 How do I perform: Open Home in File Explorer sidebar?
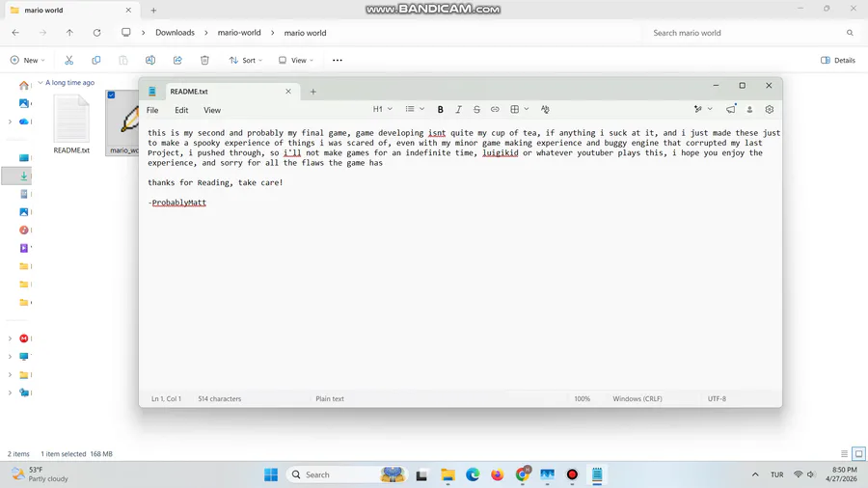click(x=24, y=86)
